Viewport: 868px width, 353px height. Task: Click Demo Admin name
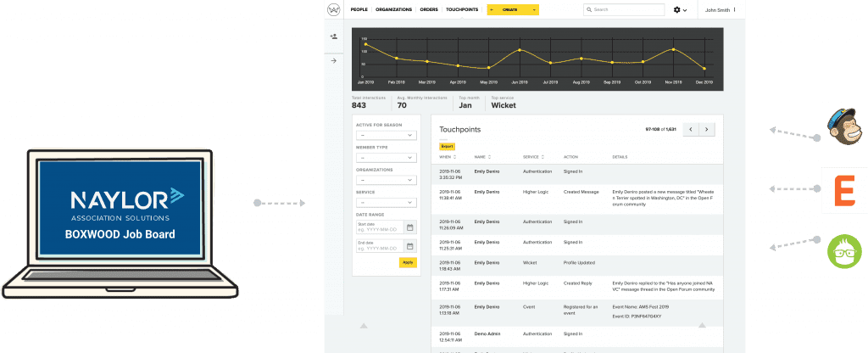click(x=486, y=333)
